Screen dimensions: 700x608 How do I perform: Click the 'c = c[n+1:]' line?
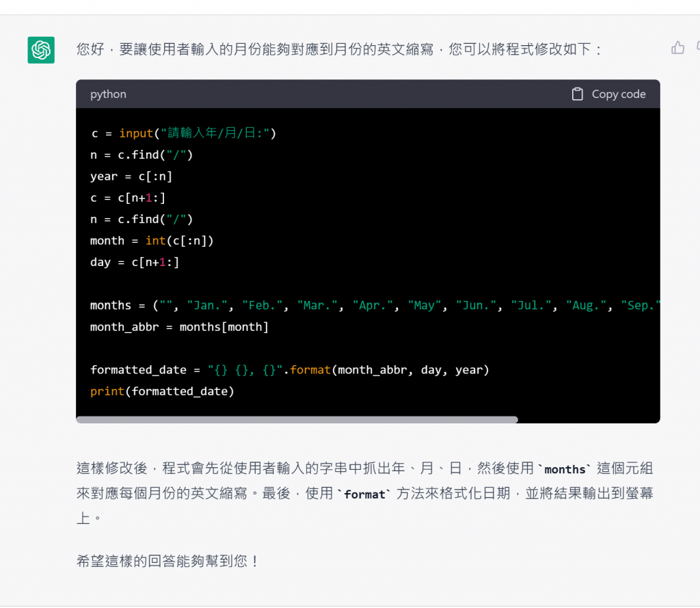(128, 198)
